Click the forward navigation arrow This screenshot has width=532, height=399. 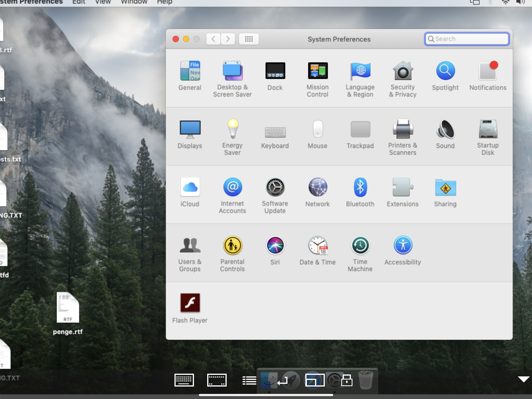(x=227, y=39)
